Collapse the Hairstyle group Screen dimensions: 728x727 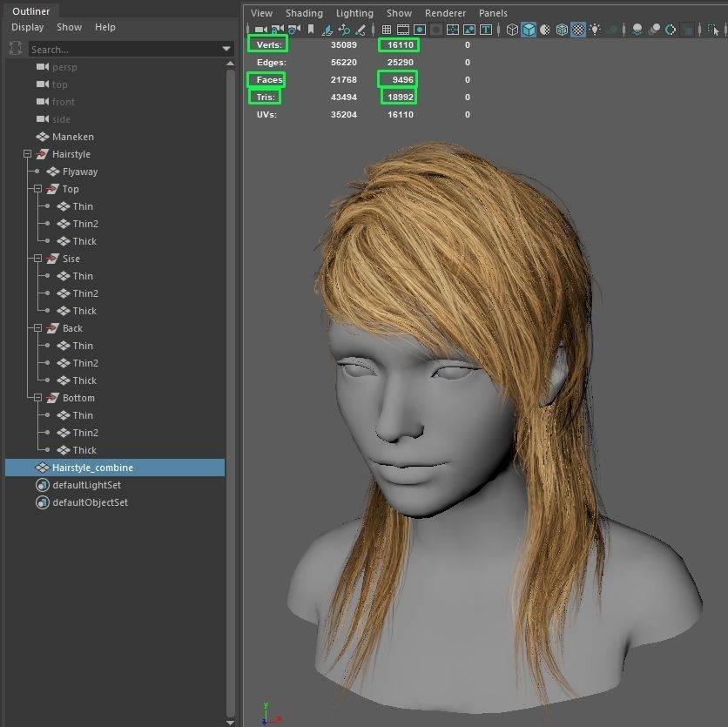pos(27,153)
